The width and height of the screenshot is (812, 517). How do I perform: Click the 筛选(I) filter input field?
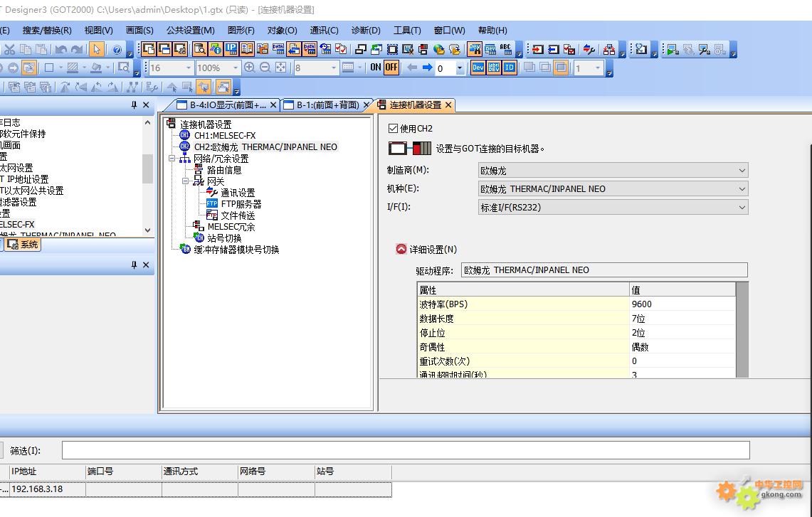(406, 450)
